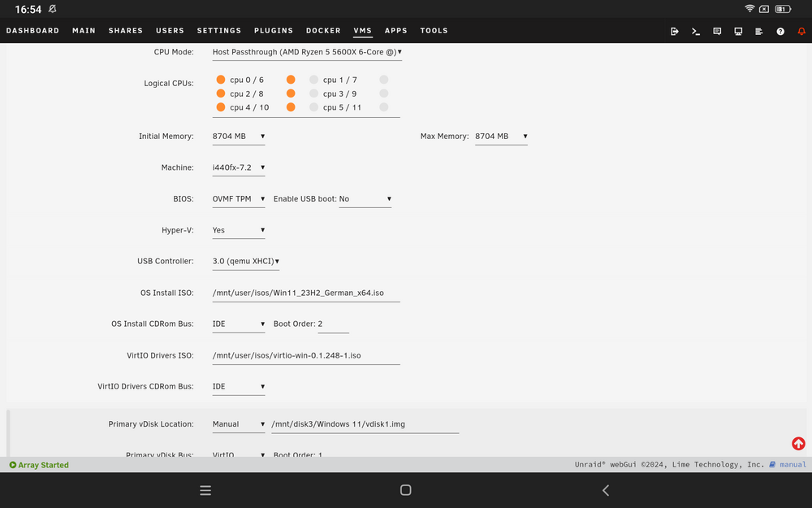Screen dimensions: 812x508
Task: Open the BIOS OVMF TPM dropdown
Action: [x=239, y=198]
